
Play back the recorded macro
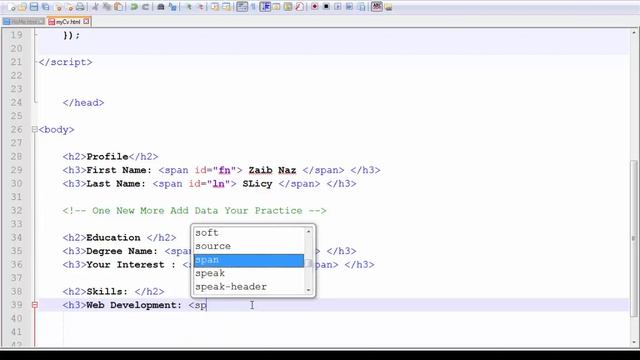coord(338,7)
